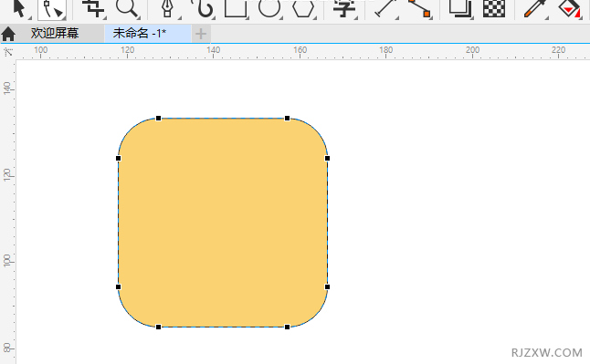Select the Dimension line tool
Image resolution: width=590 pixels, height=364 pixels.
(x=385, y=8)
